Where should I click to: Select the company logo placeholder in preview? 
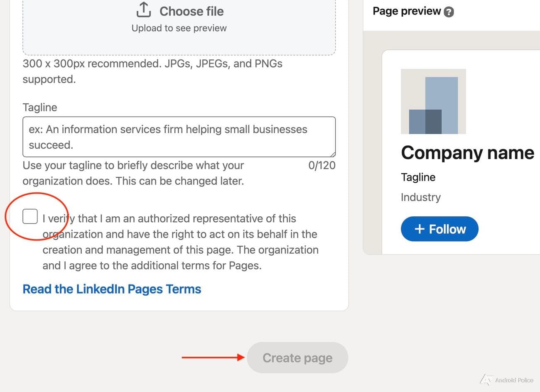click(x=433, y=101)
